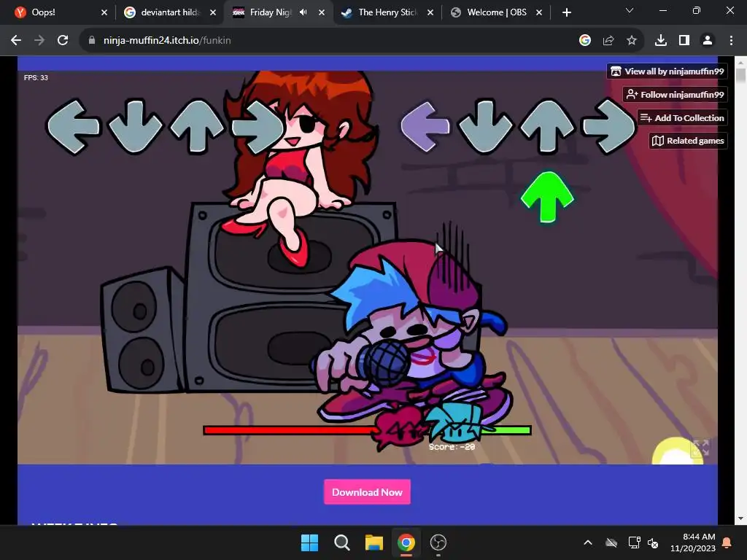
Task: Switch to the deviantart hilda tab
Action: pyautogui.click(x=169, y=12)
